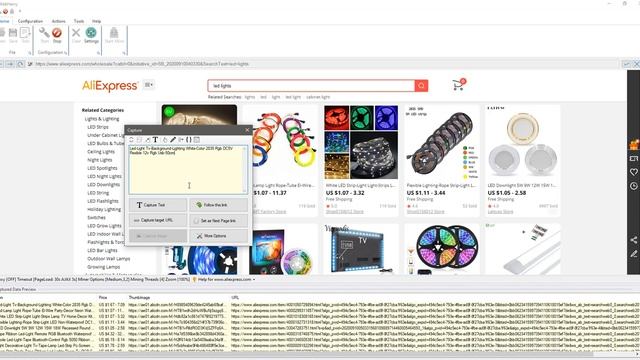Click the heart wishlist icon in the right sidebar

coord(633,172)
